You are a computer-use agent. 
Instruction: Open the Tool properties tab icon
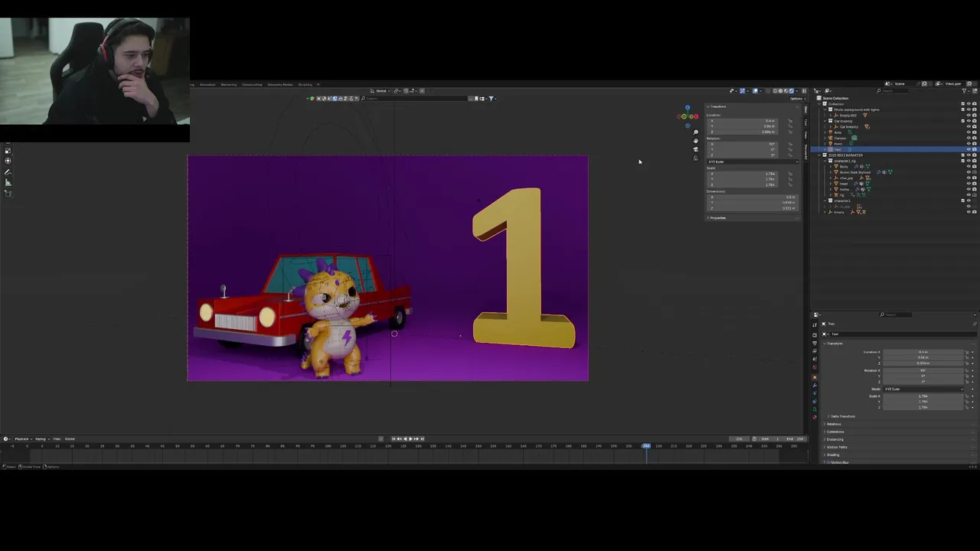pos(815,324)
